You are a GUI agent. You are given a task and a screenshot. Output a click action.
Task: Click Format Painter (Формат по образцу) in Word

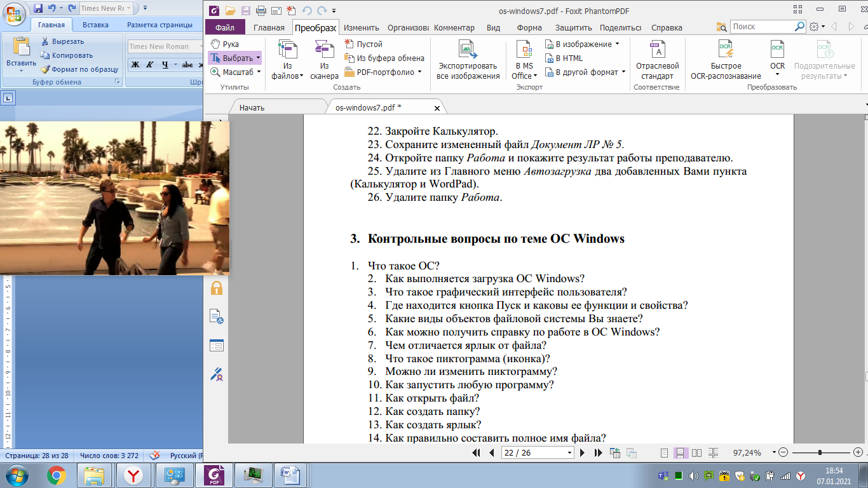[79, 69]
